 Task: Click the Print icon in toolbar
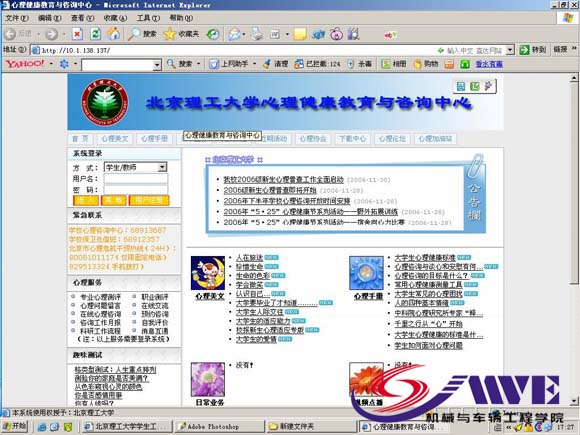coord(257,34)
